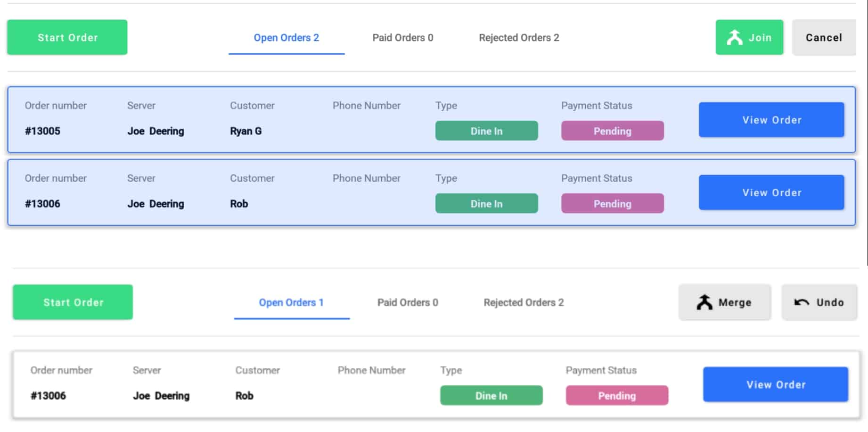The height and width of the screenshot is (432, 868).
Task: Click Dine In badge for order #13005
Action: [x=487, y=131]
